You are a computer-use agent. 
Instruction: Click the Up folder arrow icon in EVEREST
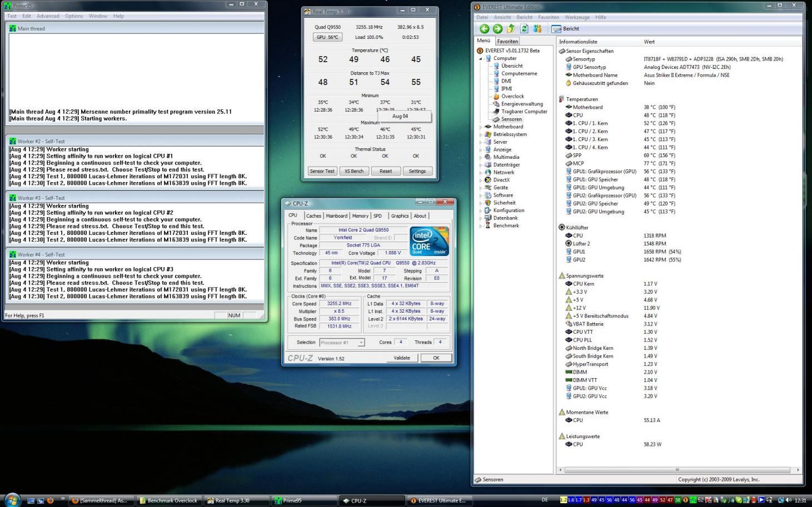tap(511, 29)
